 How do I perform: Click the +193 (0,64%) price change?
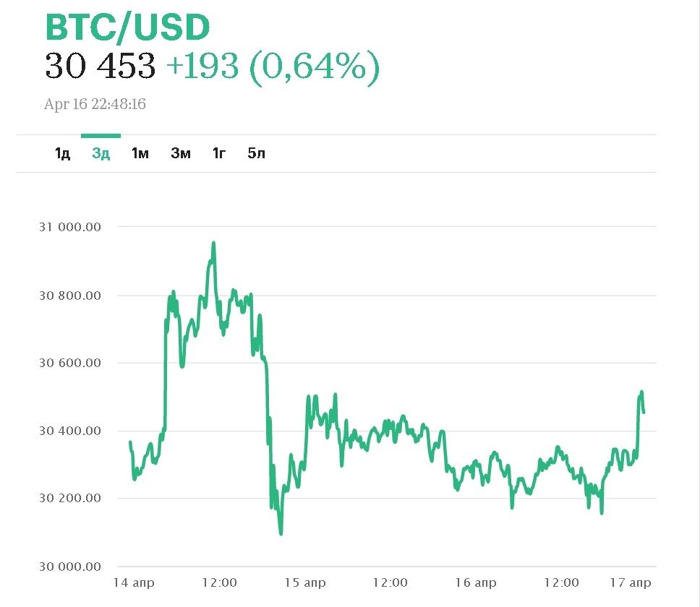click(273, 66)
